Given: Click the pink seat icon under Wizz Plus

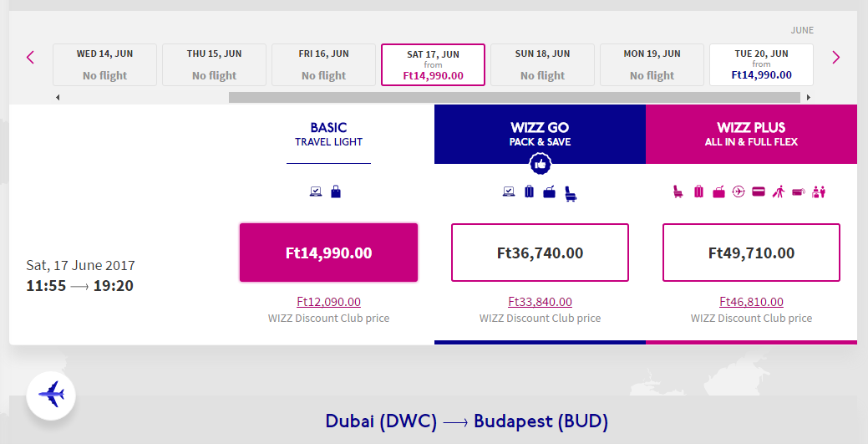Looking at the screenshot, I should (678, 192).
